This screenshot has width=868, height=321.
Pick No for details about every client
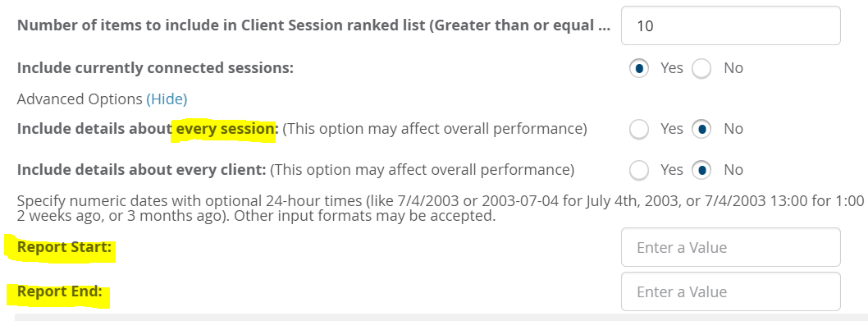click(701, 170)
